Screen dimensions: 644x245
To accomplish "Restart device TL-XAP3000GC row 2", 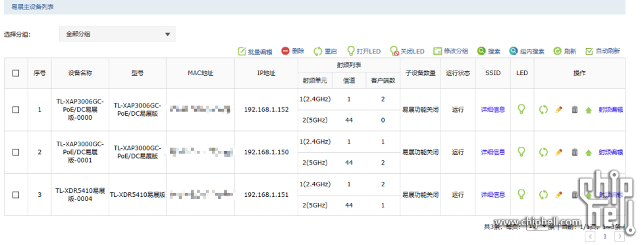I will pyautogui.click(x=543, y=152).
